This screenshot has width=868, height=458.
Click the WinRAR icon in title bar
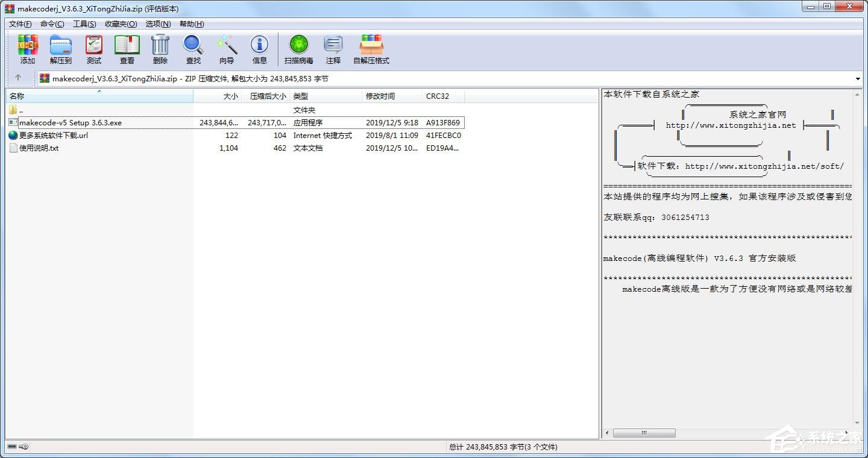coord(10,8)
